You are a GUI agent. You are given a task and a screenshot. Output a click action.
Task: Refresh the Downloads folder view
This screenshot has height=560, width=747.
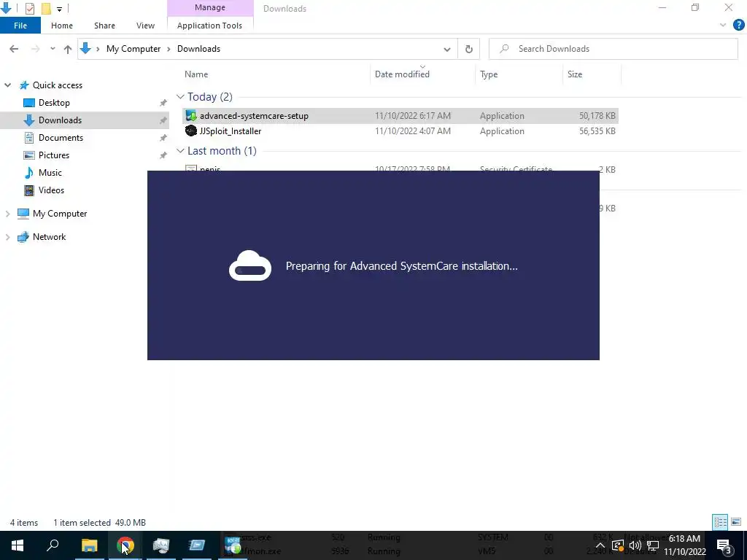tap(469, 49)
